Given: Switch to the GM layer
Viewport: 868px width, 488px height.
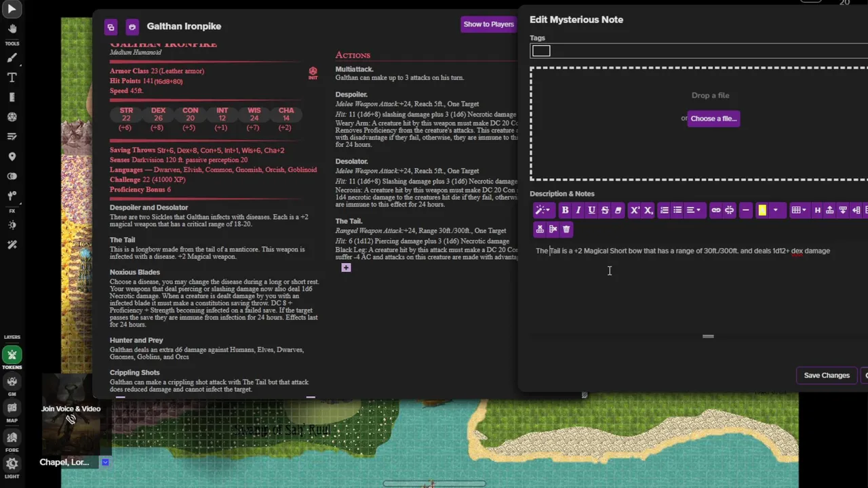Looking at the screenshot, I should coord(12,382).
